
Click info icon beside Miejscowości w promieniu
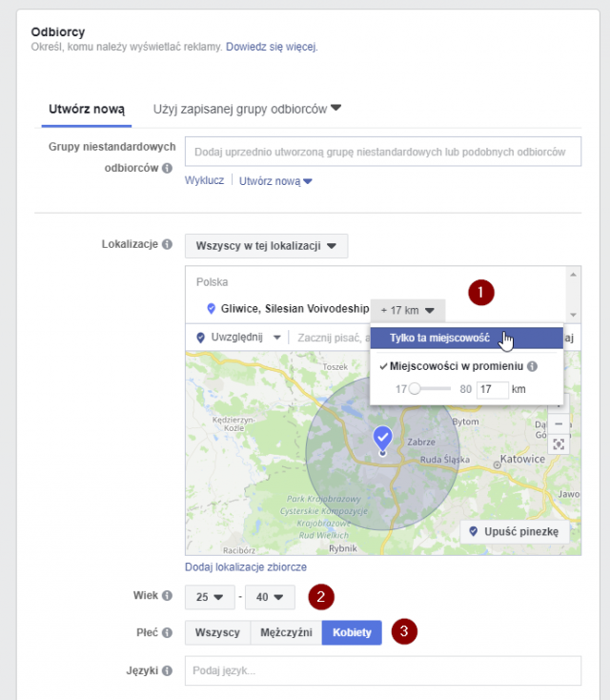532,366
